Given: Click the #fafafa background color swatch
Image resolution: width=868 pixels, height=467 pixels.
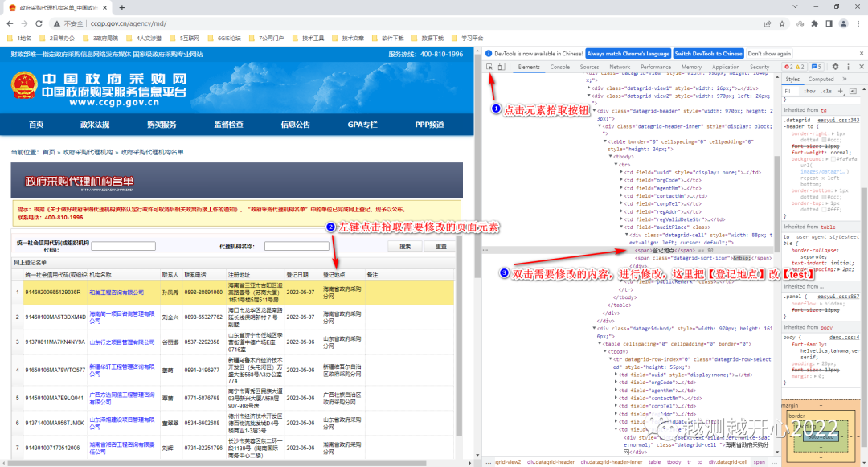Looking at the screenshot, I should pyautogui.click(x=833, y=159).
